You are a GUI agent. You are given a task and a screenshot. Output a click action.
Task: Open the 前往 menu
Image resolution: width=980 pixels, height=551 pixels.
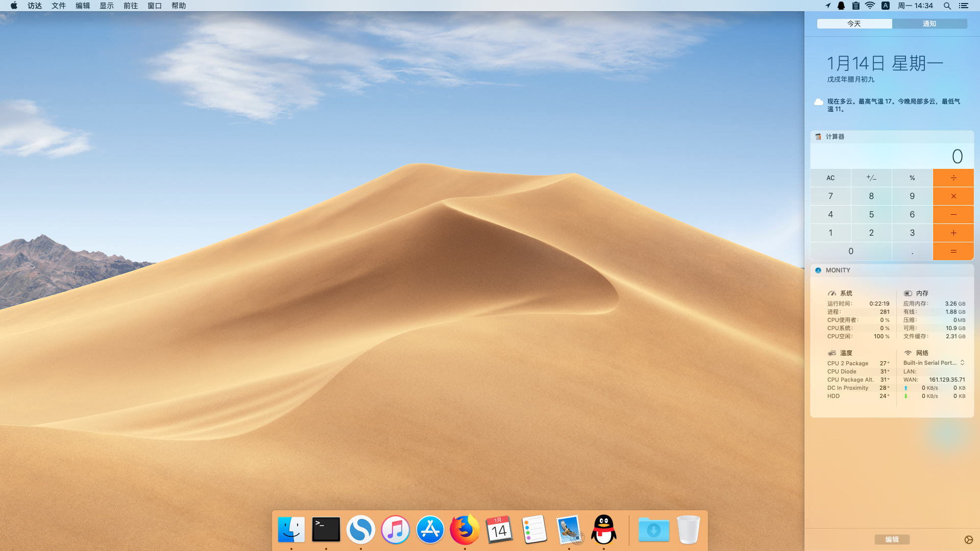click(x=131, y=6)
